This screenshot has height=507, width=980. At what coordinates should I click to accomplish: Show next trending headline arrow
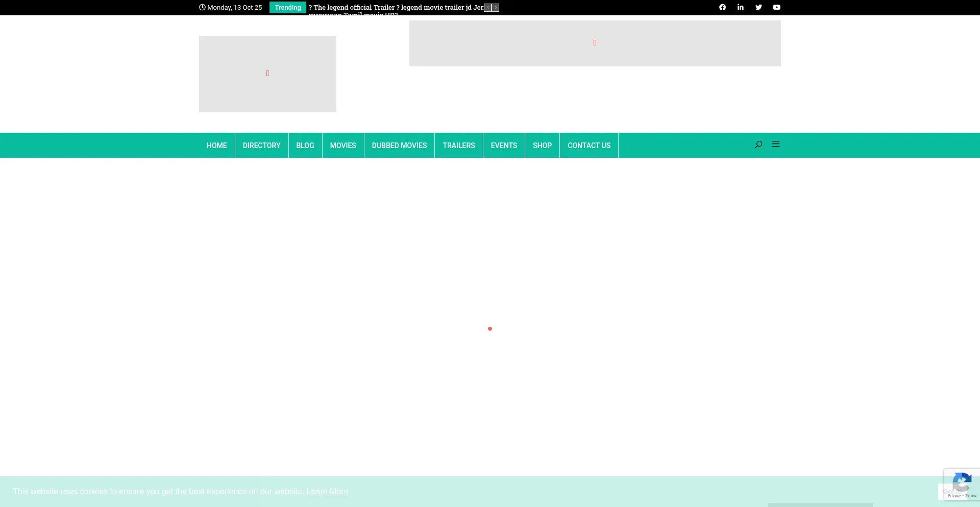coord(496,8)
